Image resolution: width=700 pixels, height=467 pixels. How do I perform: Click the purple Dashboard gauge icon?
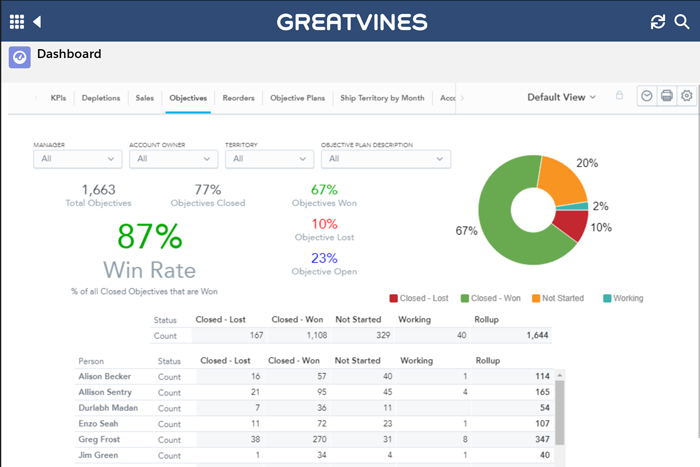coord(19,57)
